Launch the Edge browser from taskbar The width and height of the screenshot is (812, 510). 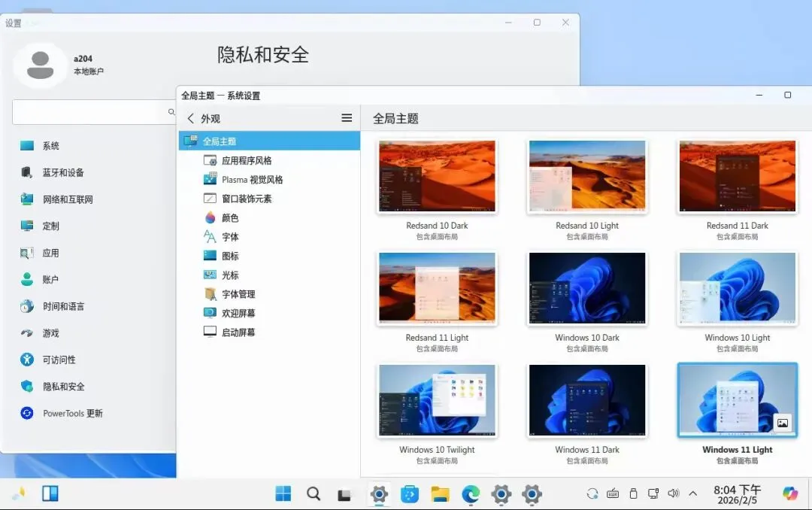pyautogui.click(x=471, y=494)
